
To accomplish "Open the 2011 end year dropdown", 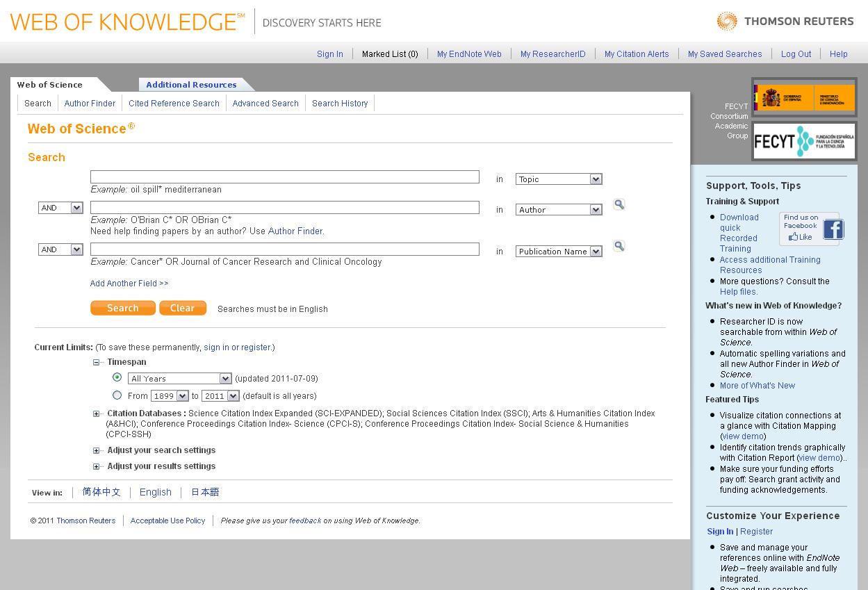I will point(220,396).
